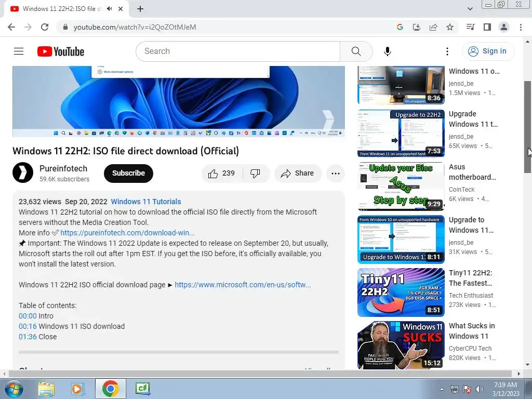Viewport: 532px width, 399px height.
Task: Open 'Tiny11 22H2: The Fastest' title
Action: (x=471, y=278)
